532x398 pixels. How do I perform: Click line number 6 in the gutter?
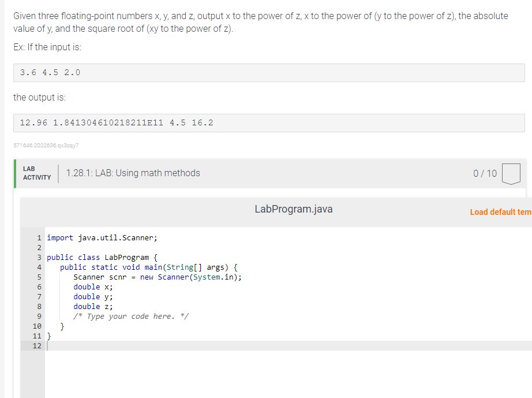(38, 287)
